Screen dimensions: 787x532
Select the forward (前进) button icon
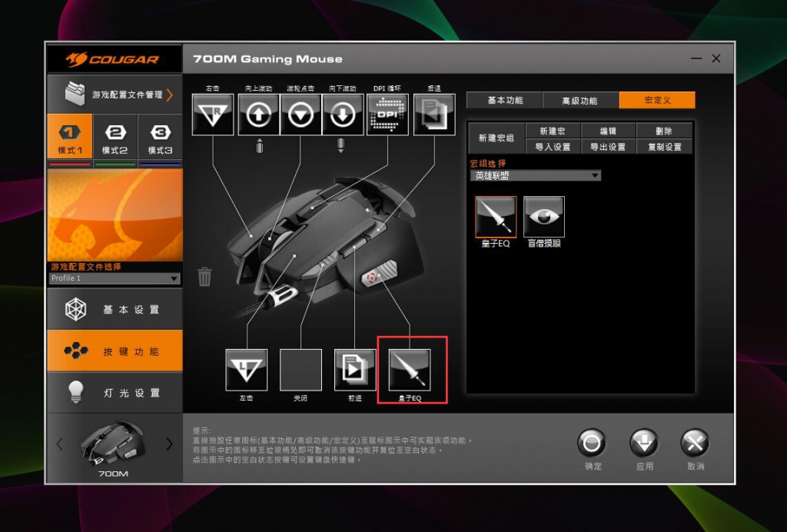355,370
